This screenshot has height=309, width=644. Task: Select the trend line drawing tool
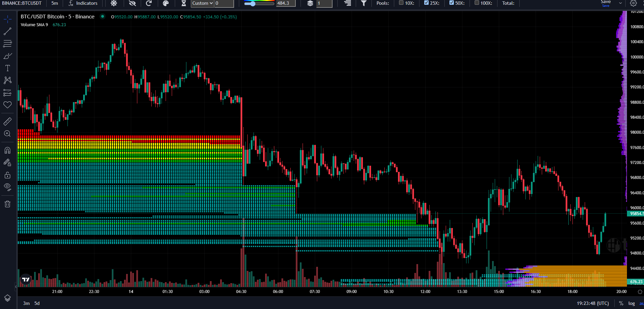pos(7,32)
